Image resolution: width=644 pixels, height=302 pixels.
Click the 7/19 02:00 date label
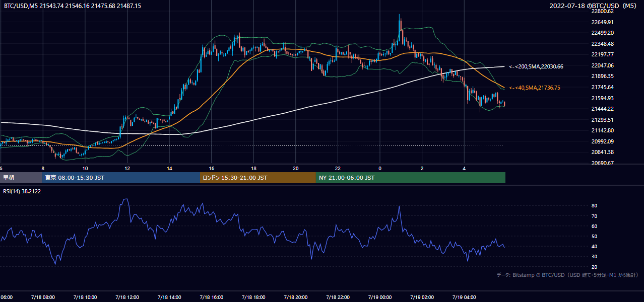pyautogui.click(x=422, y=297)
